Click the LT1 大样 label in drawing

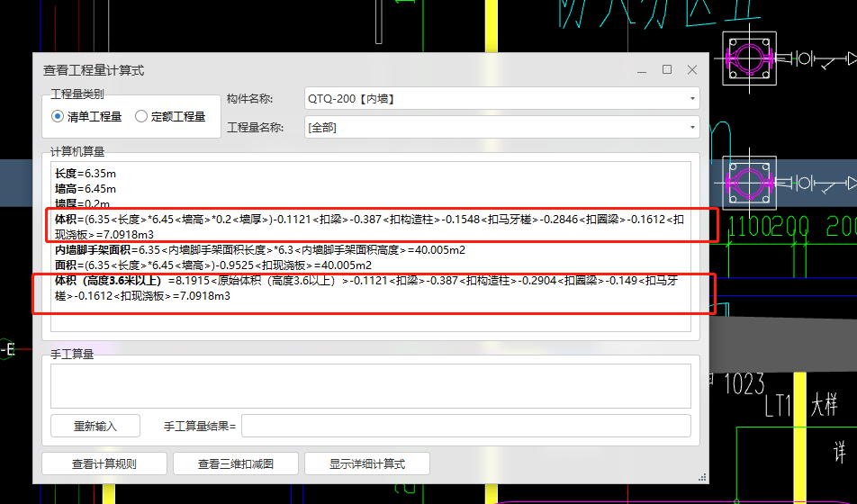click(801, 405)
